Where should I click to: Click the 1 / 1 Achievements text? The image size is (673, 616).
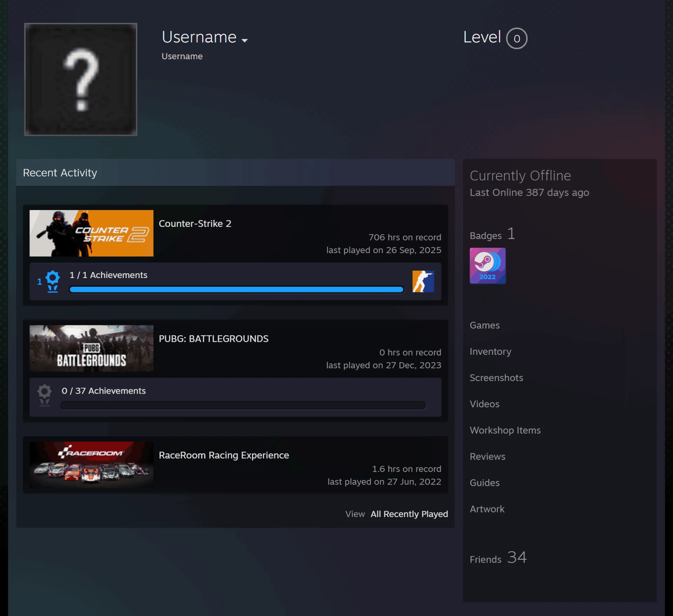pyautogui.click(x=108, y=275)
